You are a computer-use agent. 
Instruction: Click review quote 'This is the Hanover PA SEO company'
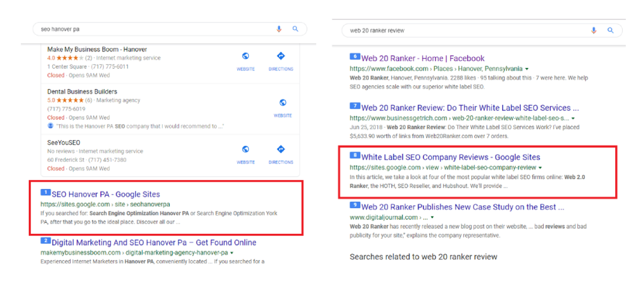point(140,126)
